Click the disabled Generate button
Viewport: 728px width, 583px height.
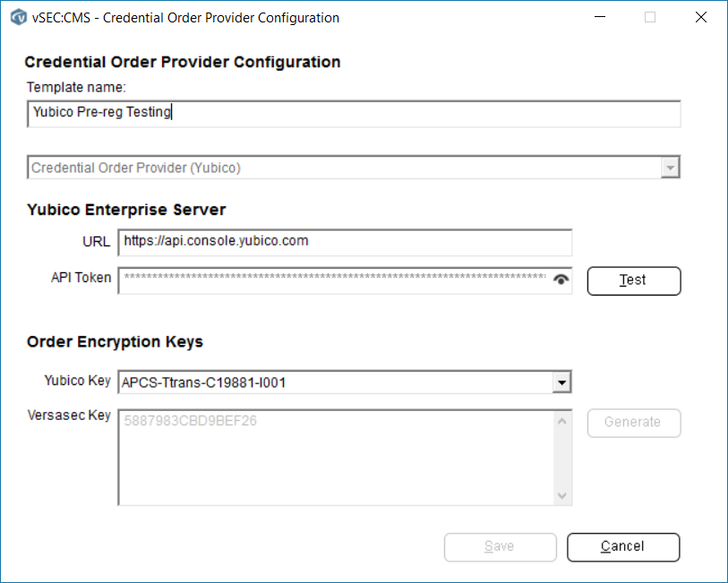pyautogui.click(x=633, y=423)
